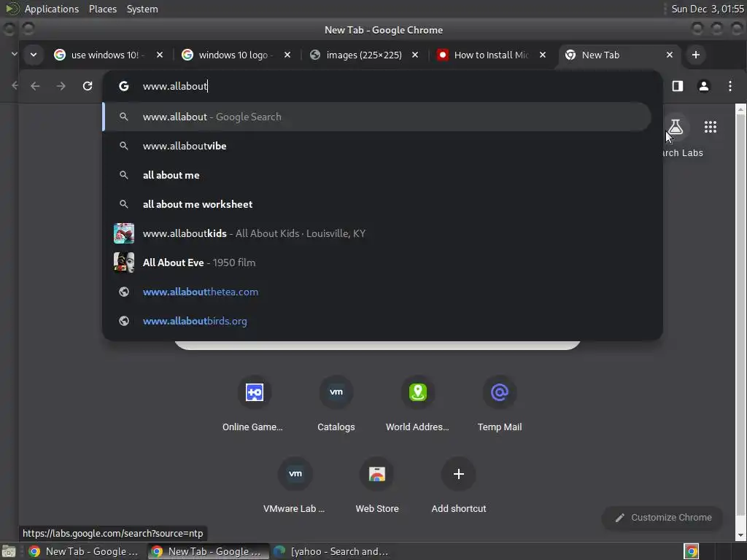Select the 'www.allaboutvibe' suggestion
The image size is (747, 560).
pyautogui.click(x=377, y=146)
